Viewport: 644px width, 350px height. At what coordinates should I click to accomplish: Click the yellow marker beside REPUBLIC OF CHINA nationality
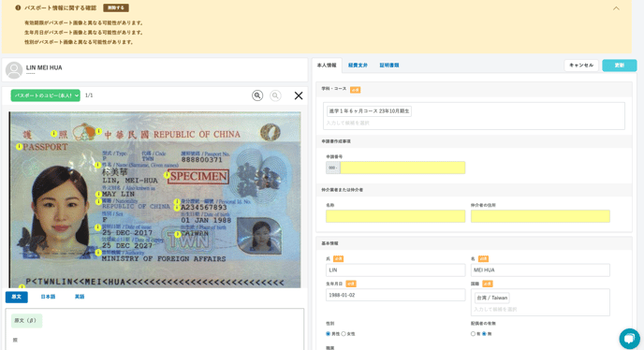(x=98, y=201)
